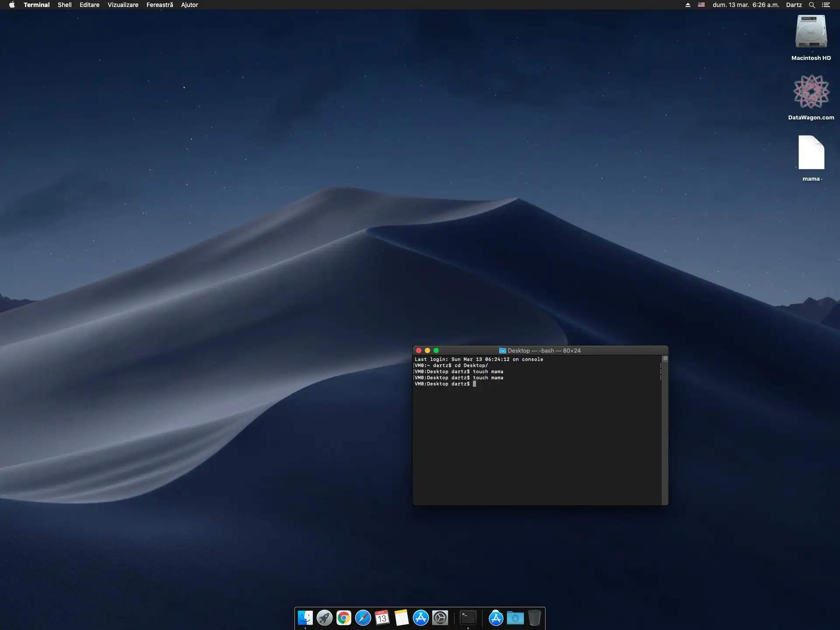Image resolution: width=840 pixels, height=630 pixels.
Task: Open Dartz user menu in menu bar
Action: 794,5
